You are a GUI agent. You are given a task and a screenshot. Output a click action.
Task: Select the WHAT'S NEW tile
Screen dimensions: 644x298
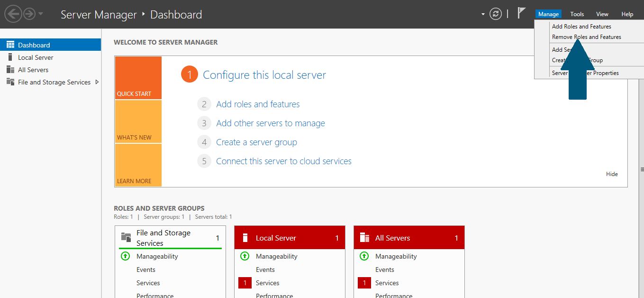138,121
